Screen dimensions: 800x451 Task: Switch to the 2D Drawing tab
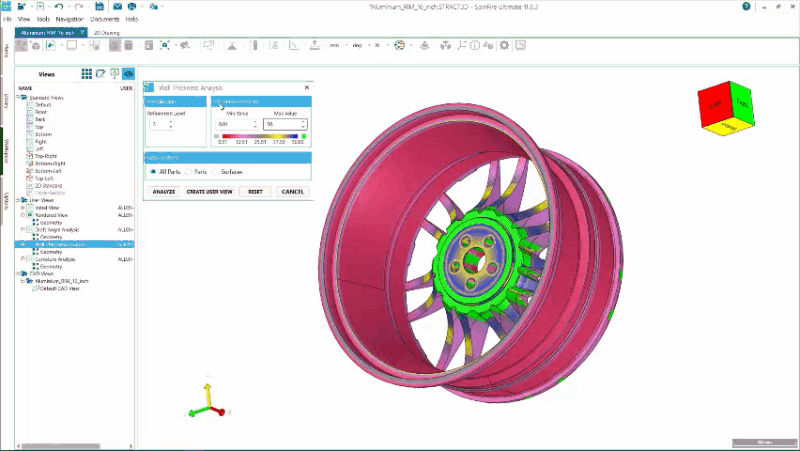click(104, 32)
